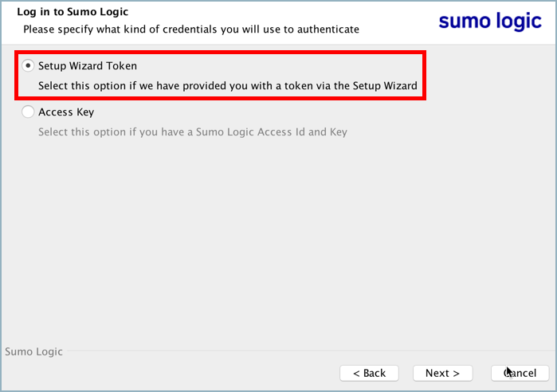The width and height of the screenshot is (557, 392).
Task: Choose the Access Key radio button
Action: tap(29, 112)
